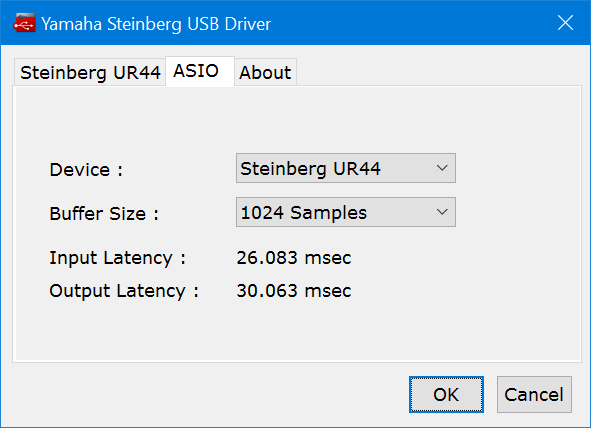Click the Buffer Size label
This screenshot has width=591, height=428.
click(104, 214)
